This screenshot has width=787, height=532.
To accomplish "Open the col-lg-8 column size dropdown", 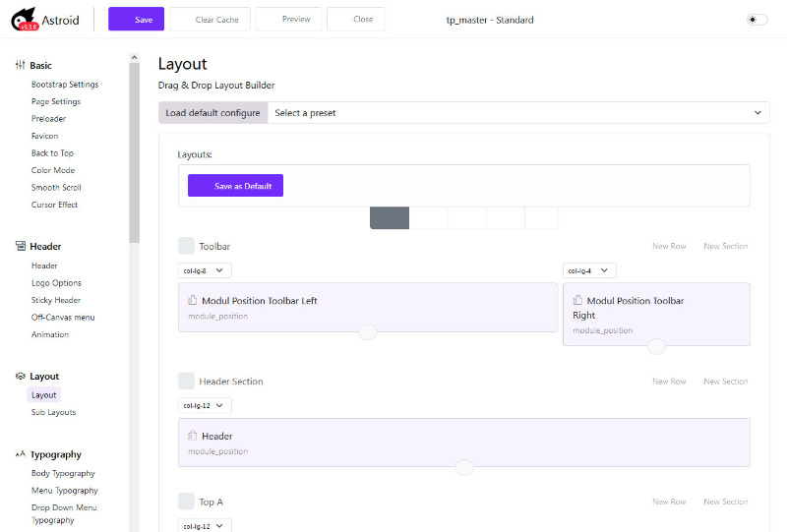I will (205, 270).
